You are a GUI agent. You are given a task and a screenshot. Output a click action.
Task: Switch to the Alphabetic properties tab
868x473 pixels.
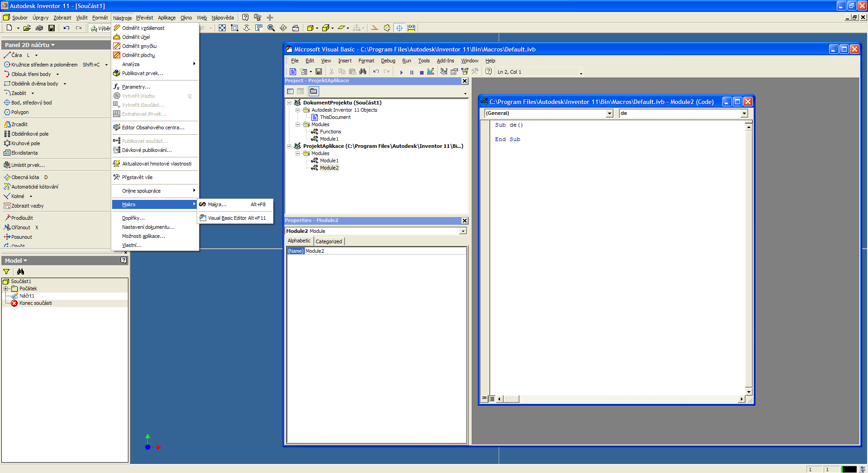click(299, 241)
